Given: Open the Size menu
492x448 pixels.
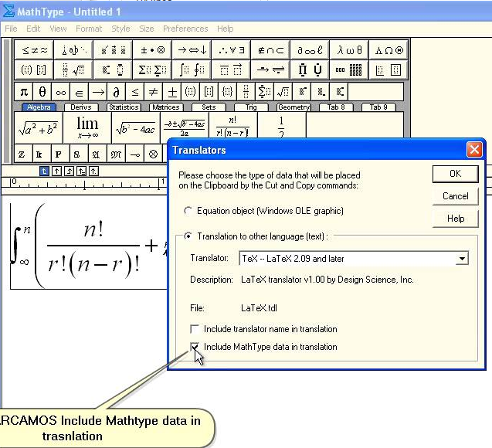Looking at the screenshot, I should pyautogui.click(x=147, y=29).
